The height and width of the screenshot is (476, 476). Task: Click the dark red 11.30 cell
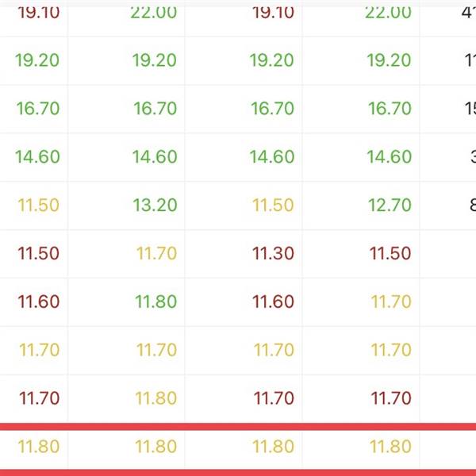[x=273, y=253]
